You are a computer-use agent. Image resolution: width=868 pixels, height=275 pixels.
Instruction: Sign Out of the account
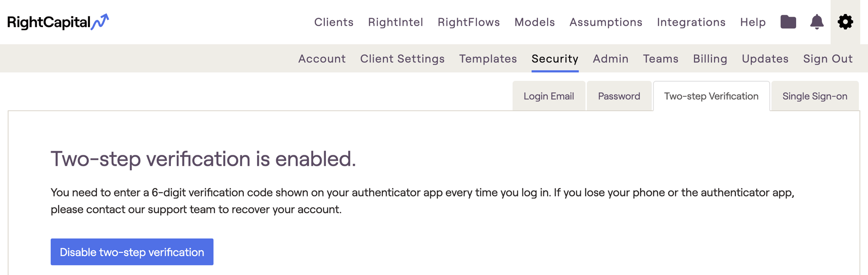(828, 59)
